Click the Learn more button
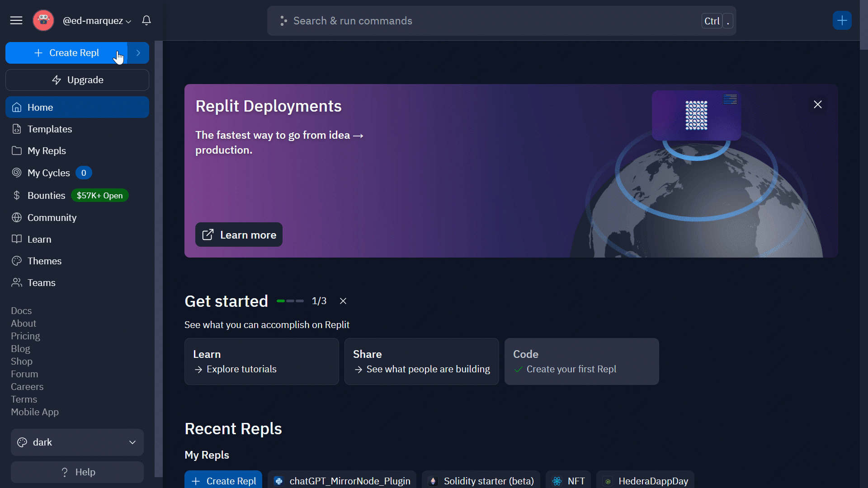This screenshot has width=868, height=488. [239, 235]
